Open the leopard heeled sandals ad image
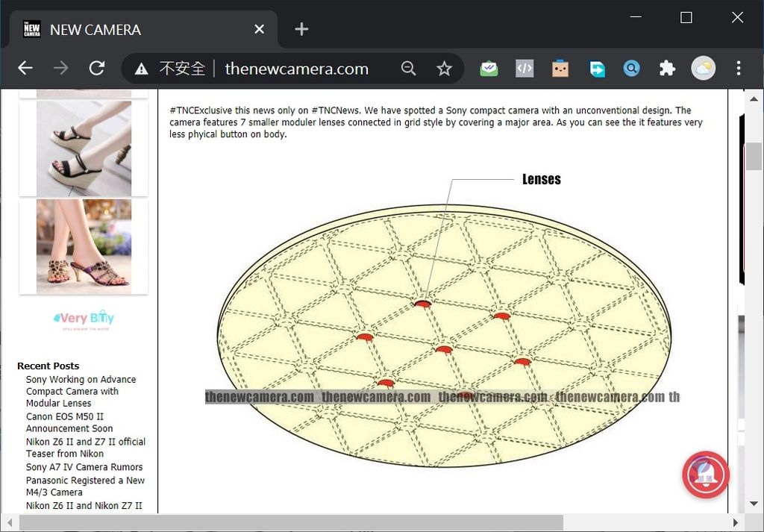Viewport: 764px width, 532px height. click(x=84, y=246)
